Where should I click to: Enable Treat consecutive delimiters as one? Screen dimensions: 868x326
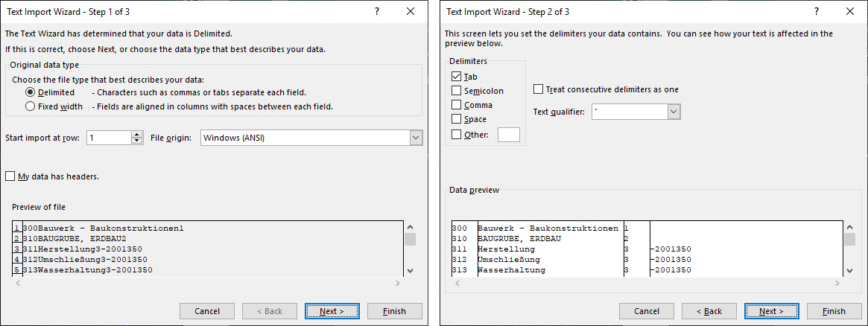click(539, 89)
